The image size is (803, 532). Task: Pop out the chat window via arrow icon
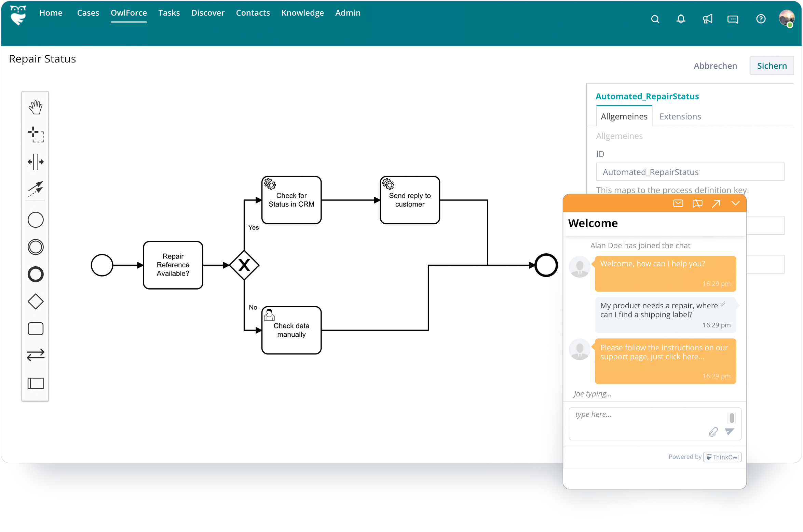pyautogui.click(x=716, y=203)
